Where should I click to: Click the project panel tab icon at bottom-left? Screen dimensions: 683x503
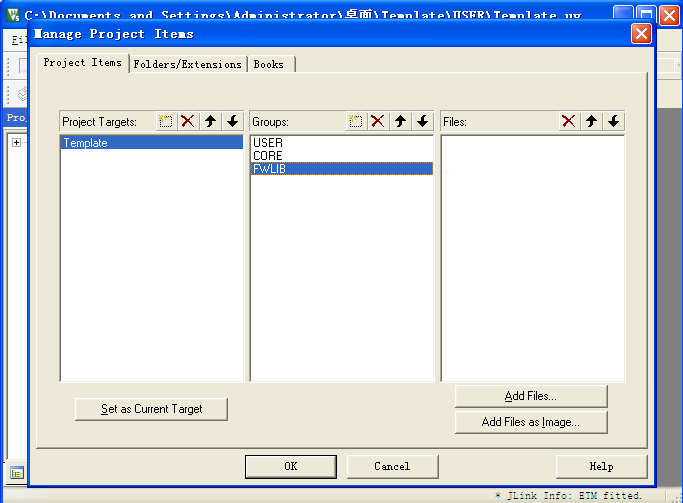coord(17,473)
